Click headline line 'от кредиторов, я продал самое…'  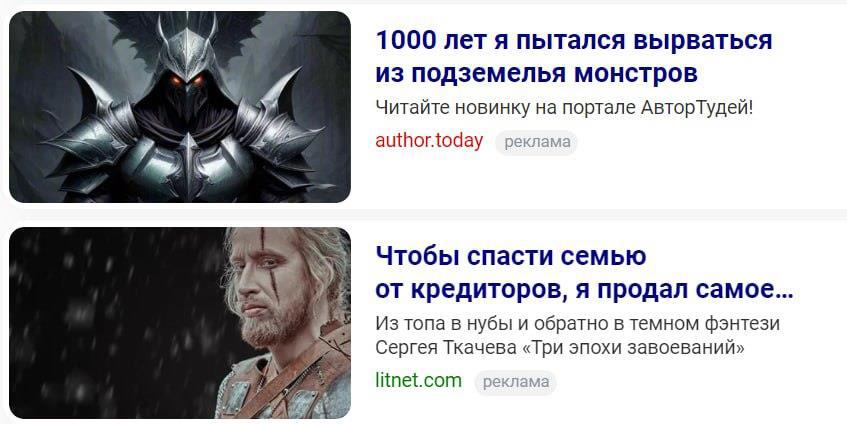(584, 290)
